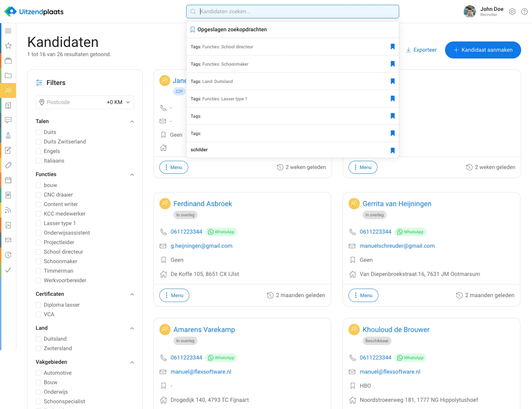Check the Lasser type 1 functie filter
The width and height of the screenshot is (532, 409).
click(x=38, y=223)
